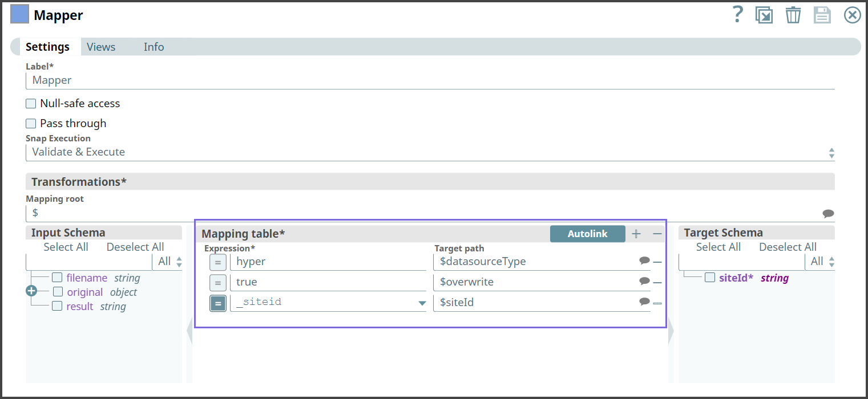Enable Null-safe access
Image resolution: width=868 pixels, height=399 pixels.
tap(31, 103)
